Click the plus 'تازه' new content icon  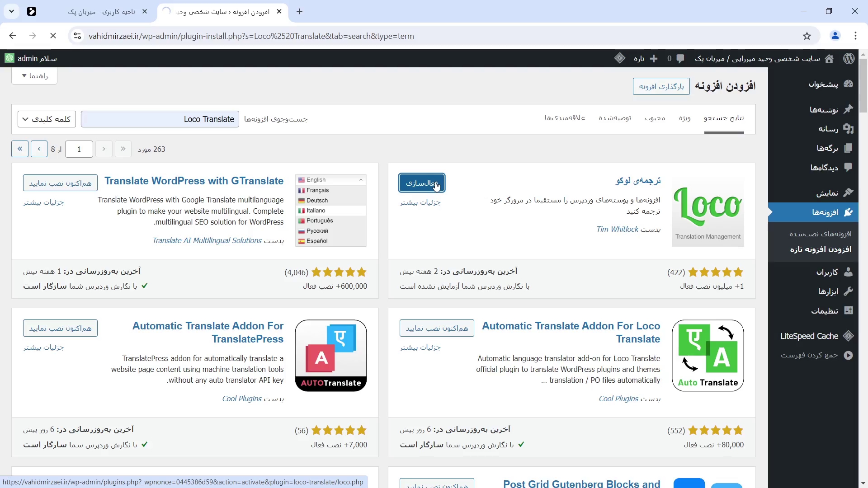[654, 58]
